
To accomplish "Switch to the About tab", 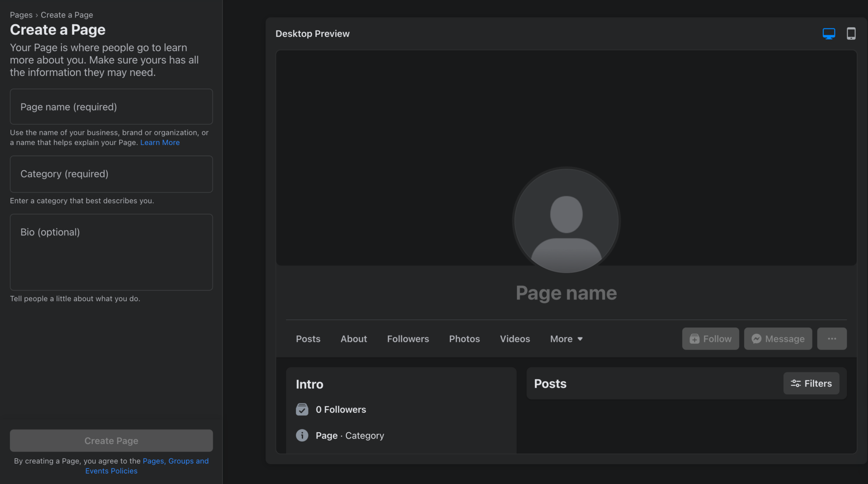I will click(353, 339).
